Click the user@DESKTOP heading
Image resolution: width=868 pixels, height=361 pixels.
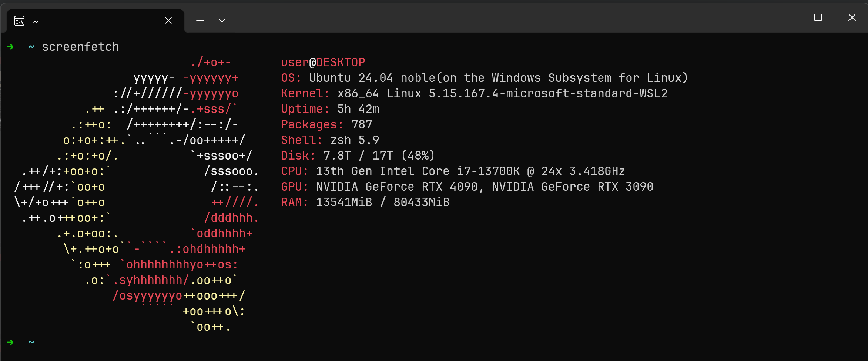tap(323, 62)
